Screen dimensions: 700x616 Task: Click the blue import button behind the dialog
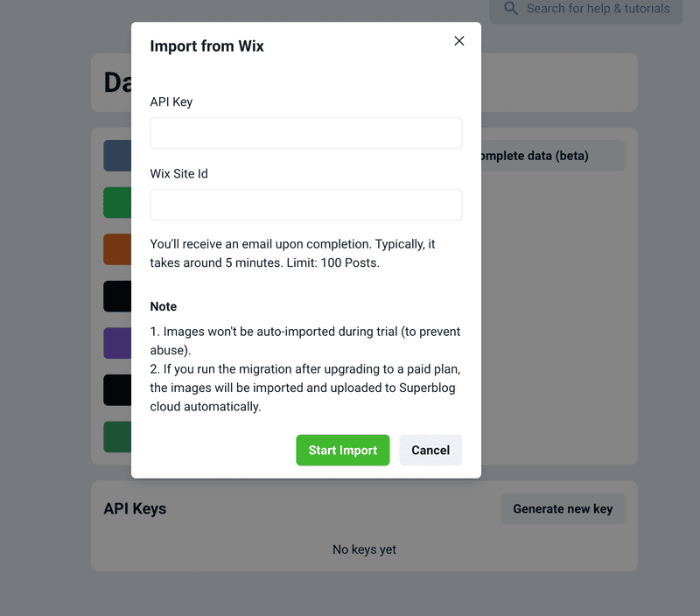[117, 156]
